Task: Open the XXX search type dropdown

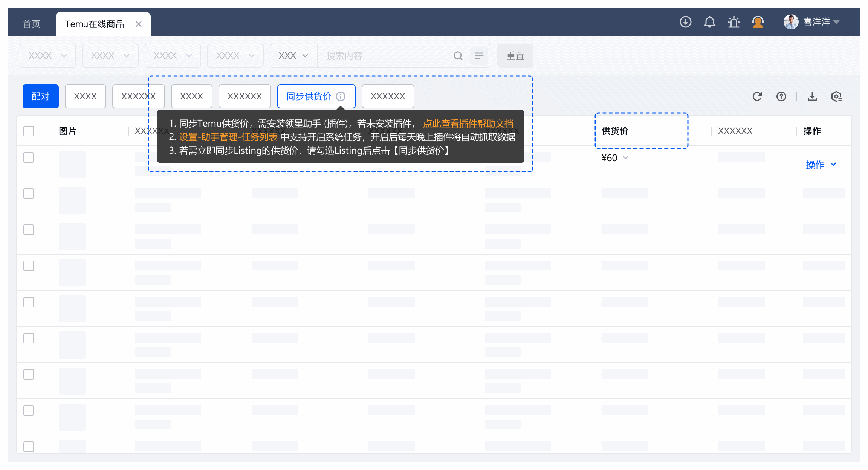Action: coord(294,56)
